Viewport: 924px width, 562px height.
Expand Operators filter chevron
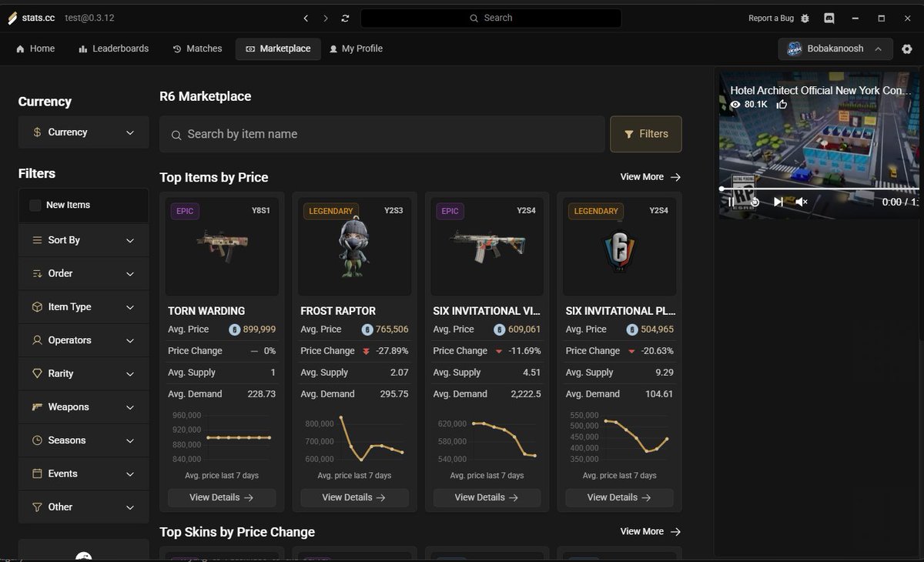point(130,341)
